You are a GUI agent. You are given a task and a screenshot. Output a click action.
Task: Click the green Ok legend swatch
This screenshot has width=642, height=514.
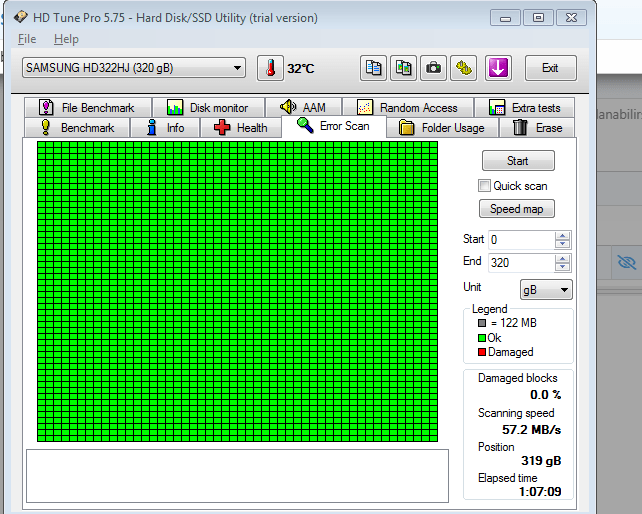[482, 338]
